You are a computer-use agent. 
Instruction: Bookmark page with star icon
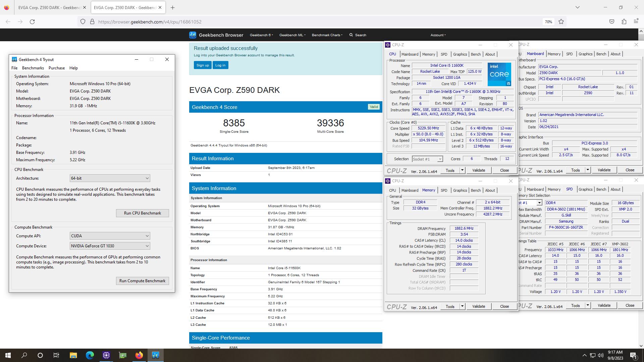pyautogui.click(x=561, y=22)
